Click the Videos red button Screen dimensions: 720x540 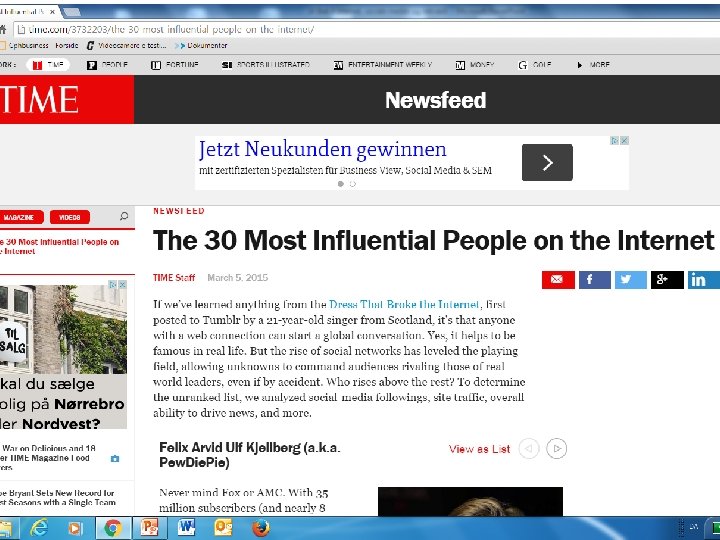click(70, 217)
